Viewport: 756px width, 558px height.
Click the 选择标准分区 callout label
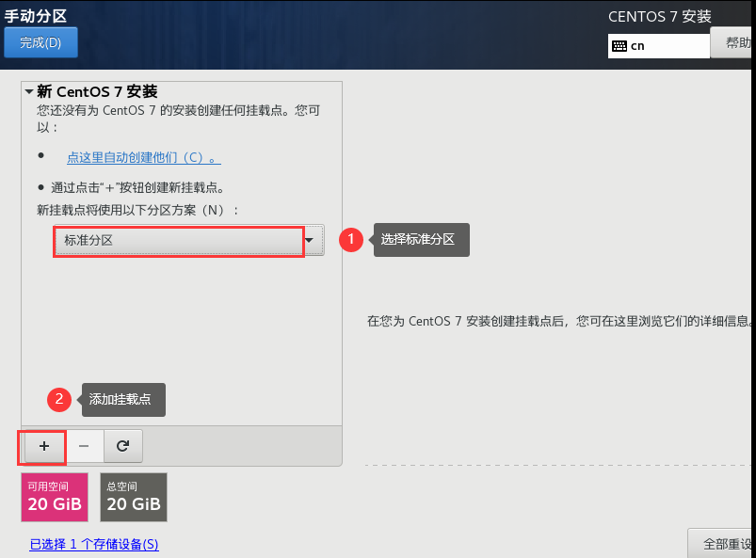pos(421,240)
